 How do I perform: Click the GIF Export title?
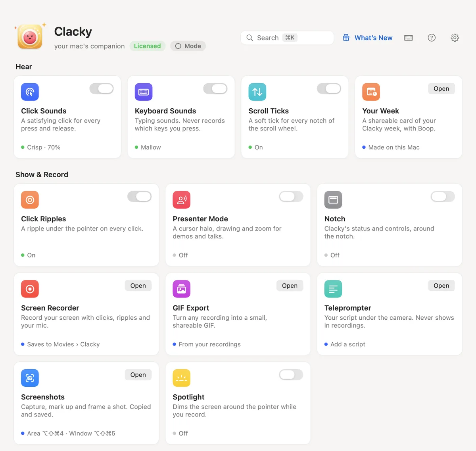(x=191, y=308)
